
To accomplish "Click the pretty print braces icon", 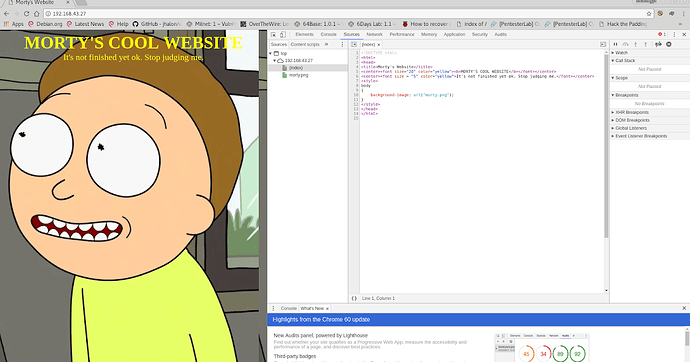I will coord(354,298).
